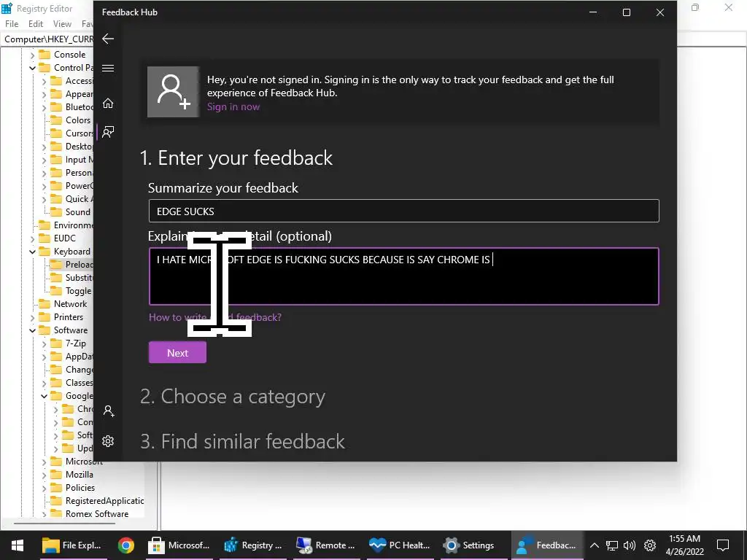Collapse the Google registry key

[44, 396]
